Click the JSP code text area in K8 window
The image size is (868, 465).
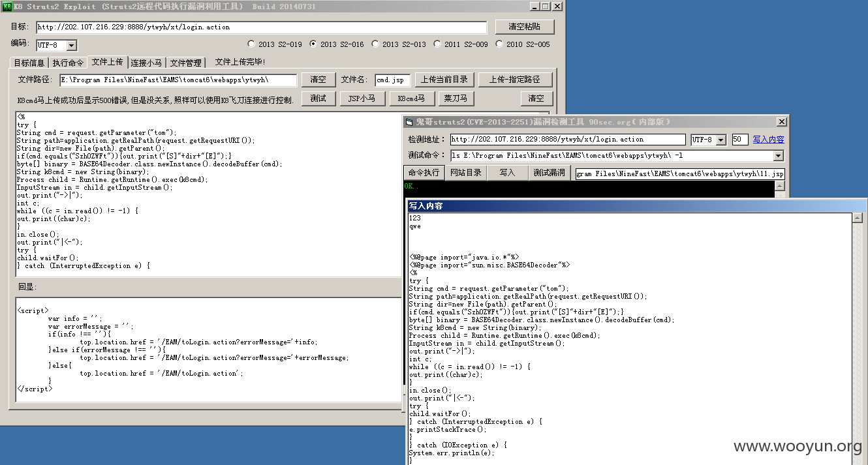tap(208, 193)
